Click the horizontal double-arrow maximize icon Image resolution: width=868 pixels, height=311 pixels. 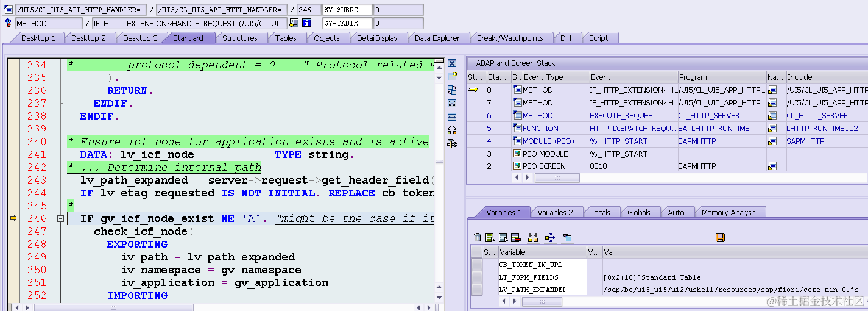[x=452, y=116]
